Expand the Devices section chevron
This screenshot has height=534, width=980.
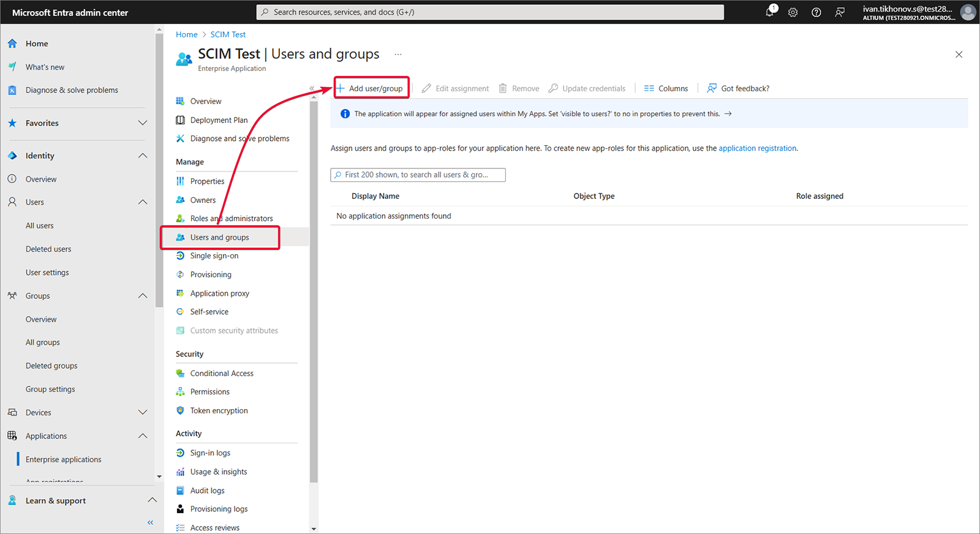(143, 413)
